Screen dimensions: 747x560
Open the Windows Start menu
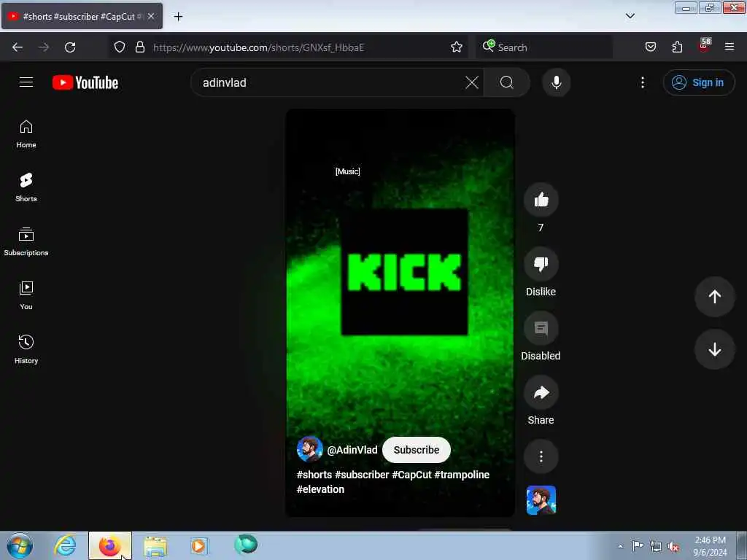(x=20, y=545)
